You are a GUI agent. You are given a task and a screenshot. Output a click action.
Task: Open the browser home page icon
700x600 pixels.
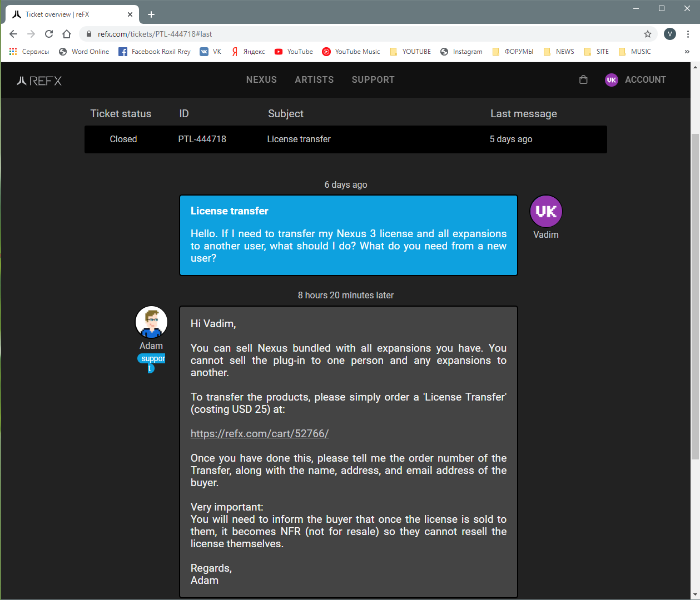pos(67,34)
